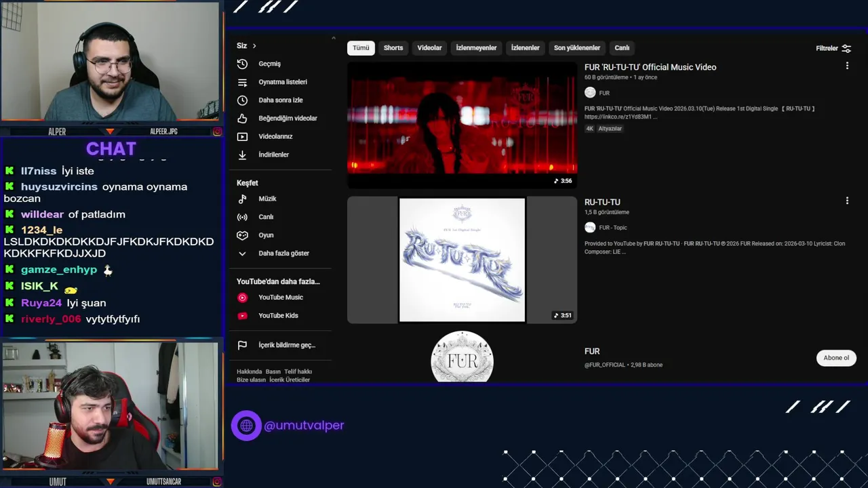The image size is (868, 488).
Task: Click the Müzik note icon
Action: tap(242, 199)
